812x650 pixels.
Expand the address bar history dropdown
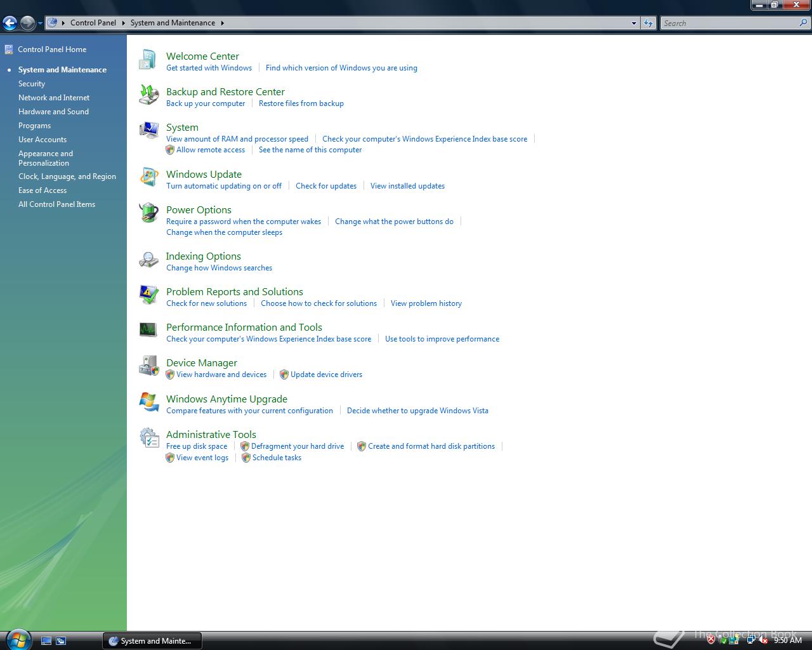click(634, 23)
